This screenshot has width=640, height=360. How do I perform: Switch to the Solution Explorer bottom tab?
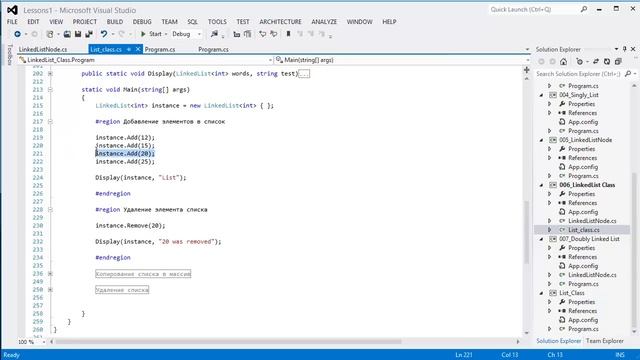coord(558,341)
